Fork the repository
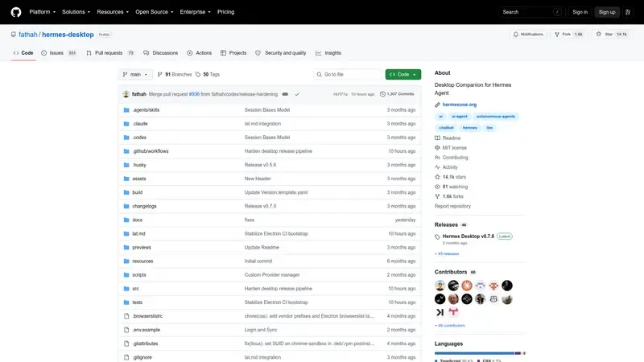This screenshot has width=644, height=362. pyautogui.click(x=569, y=35)
